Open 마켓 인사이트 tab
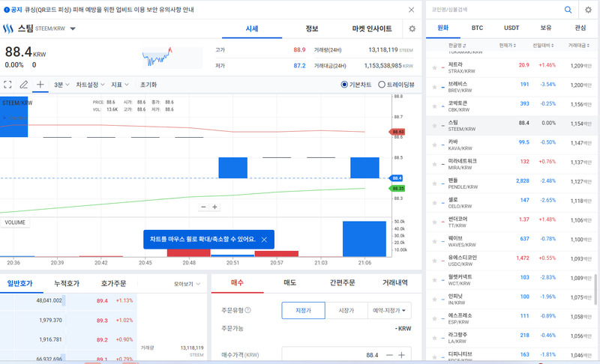The height and width of the screenshot is (364, 600). pyautogui.click(x=372, y=28)
